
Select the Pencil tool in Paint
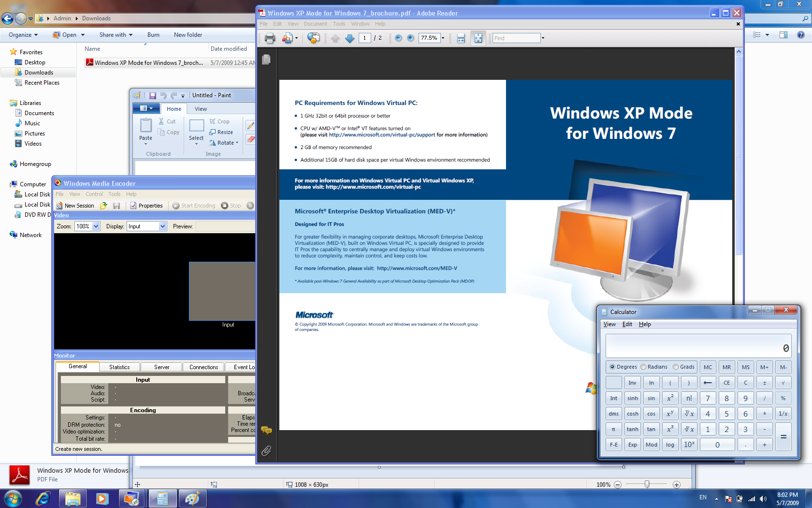tap(250, 125)
